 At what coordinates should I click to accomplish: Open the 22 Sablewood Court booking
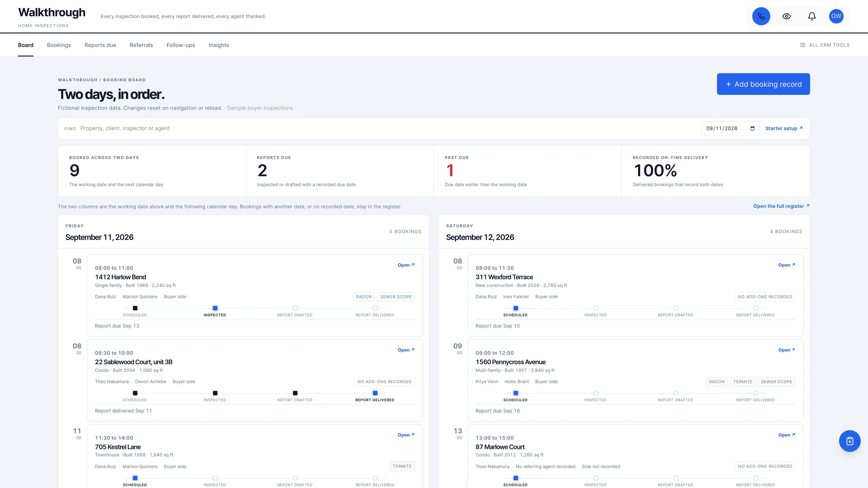[406, 350]
